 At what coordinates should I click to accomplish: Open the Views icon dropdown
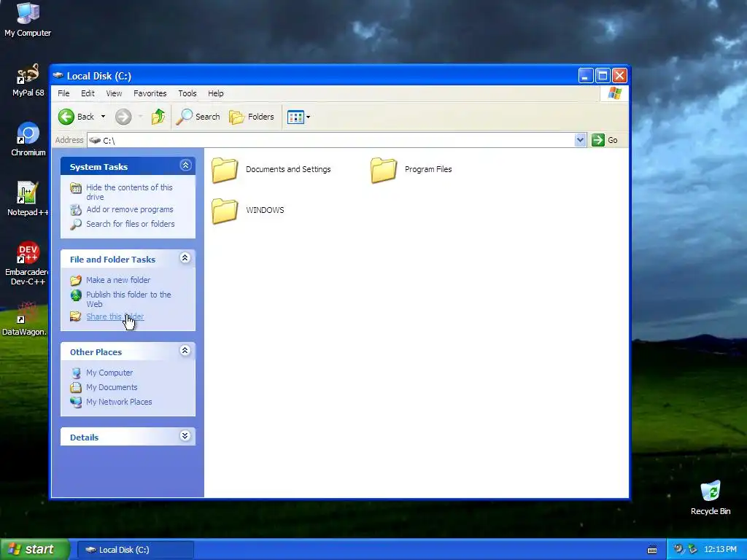(298, 117)
